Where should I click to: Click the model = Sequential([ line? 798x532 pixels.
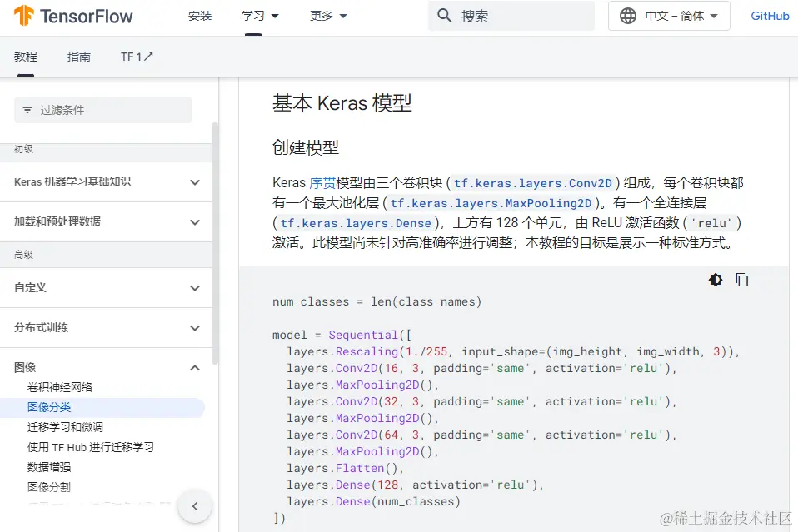point(342,335)
